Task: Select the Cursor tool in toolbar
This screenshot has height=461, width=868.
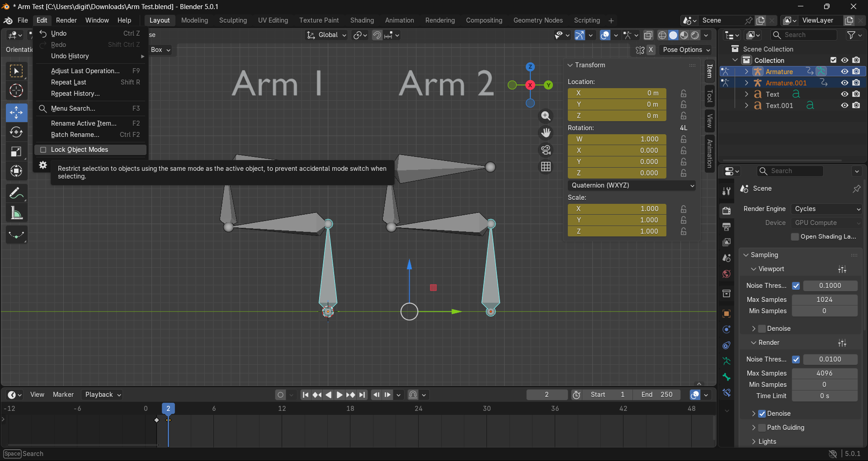Action: click(16, 91)
